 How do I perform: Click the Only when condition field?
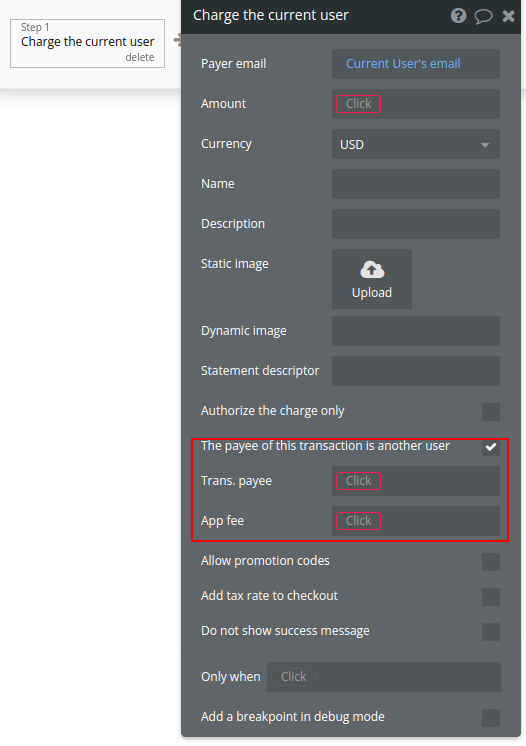384,677
